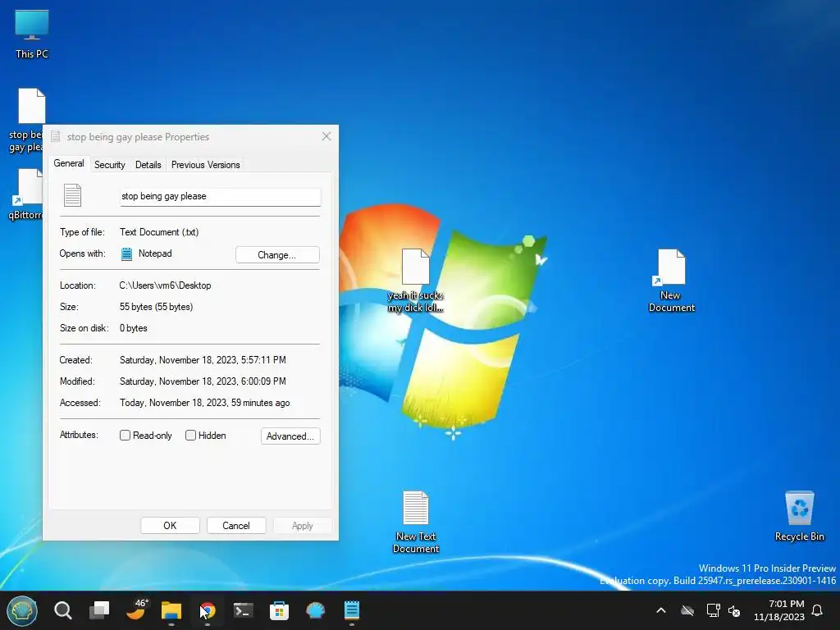Click the Notepad icon beside Opens with
The height and width of the screenshot is (630, 840).
click(126, 254)
